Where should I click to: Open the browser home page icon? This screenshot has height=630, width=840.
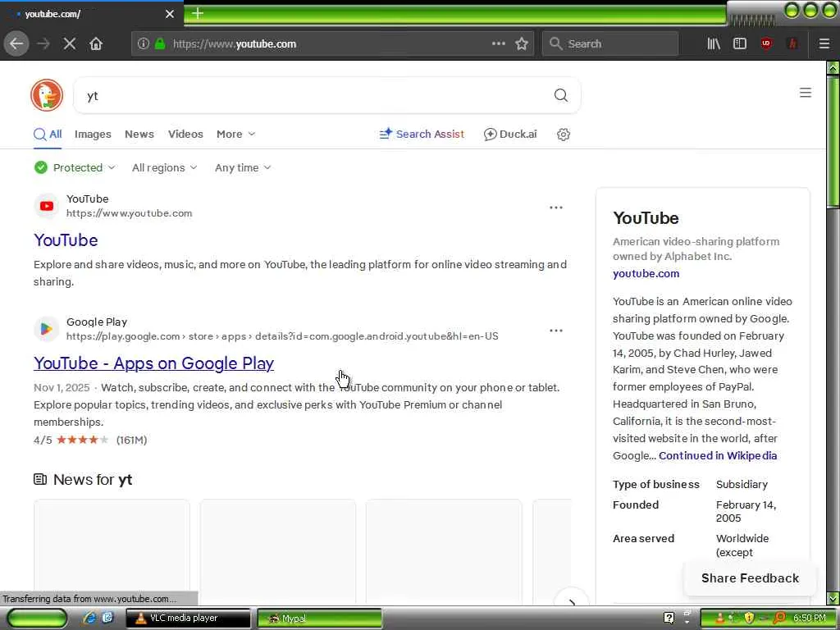coord(96,44)
